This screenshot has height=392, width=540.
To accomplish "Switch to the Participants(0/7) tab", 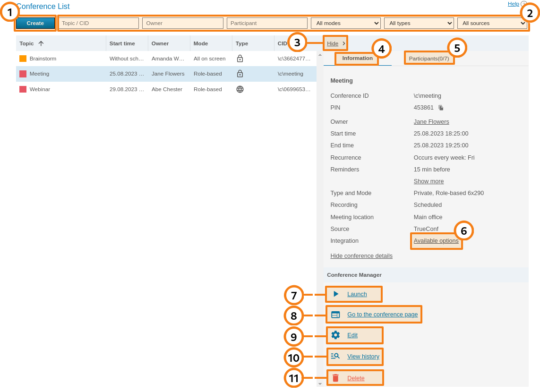I will (x=429, y=58).
